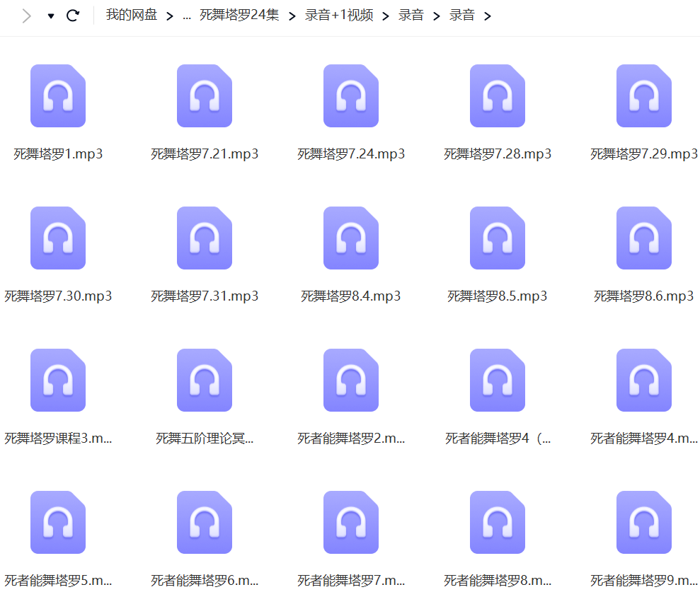Click file name text 死者能舞塔罗2.m...
Viewport: 700px width, 592px height.
coord(351,439)
